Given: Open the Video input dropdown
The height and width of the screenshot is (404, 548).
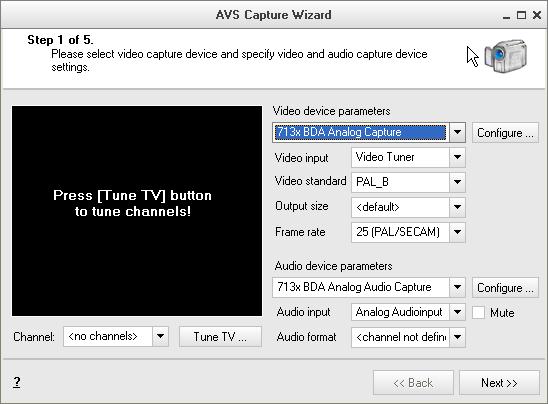Looking at the screenshot, I should click(457, 157).
